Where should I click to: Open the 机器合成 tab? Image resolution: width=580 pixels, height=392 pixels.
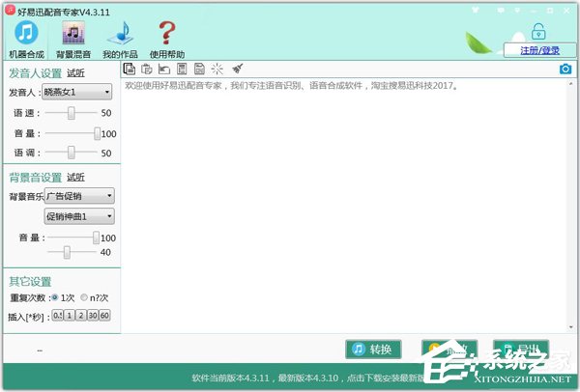click(x=26, y=40)
